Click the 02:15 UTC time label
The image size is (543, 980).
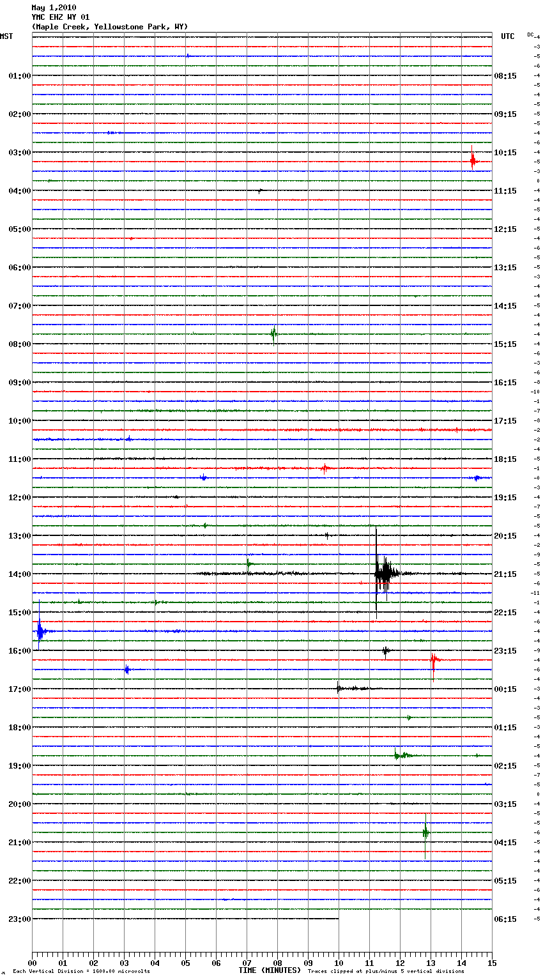pos(505,766)
